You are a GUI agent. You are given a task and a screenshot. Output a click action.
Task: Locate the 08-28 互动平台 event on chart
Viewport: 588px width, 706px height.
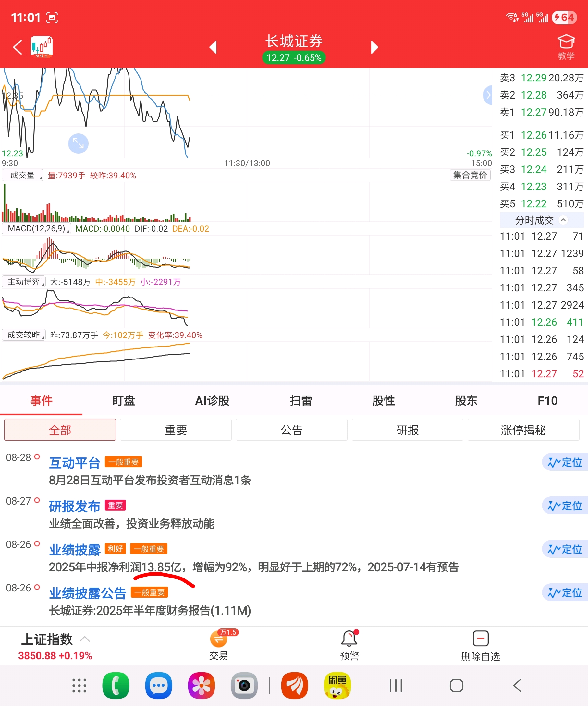(x=565, y=462)
